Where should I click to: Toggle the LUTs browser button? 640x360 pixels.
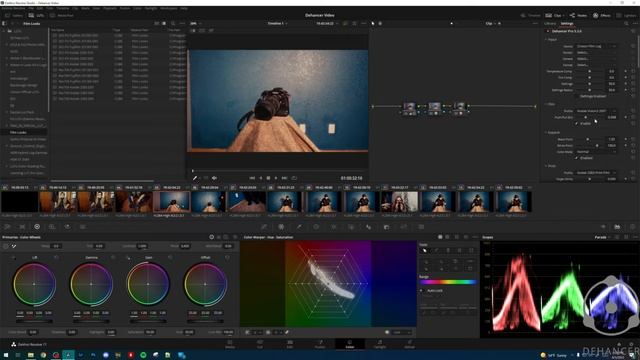coord(36,16)
